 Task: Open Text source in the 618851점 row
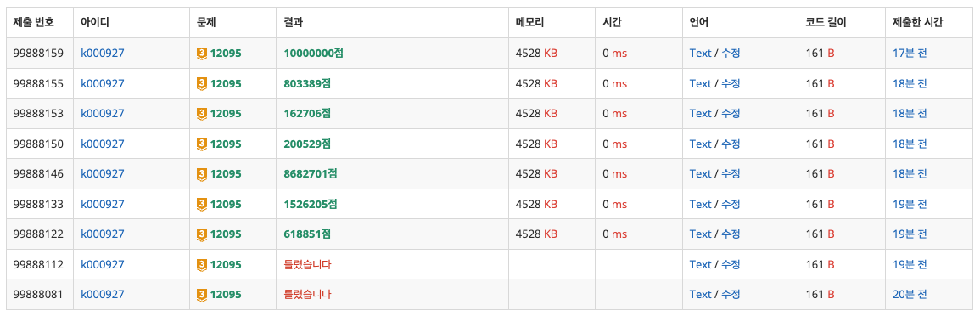point(700,234)
